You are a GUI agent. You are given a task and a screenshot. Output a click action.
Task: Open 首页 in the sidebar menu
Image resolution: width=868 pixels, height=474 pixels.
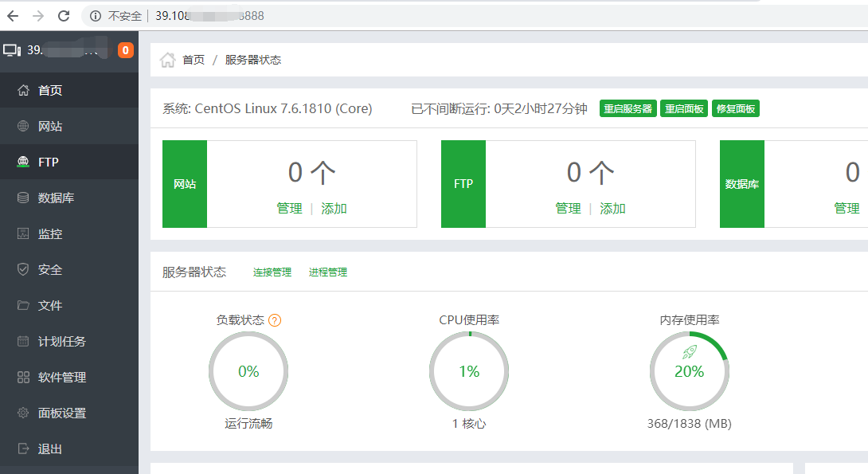click(69, 90)
